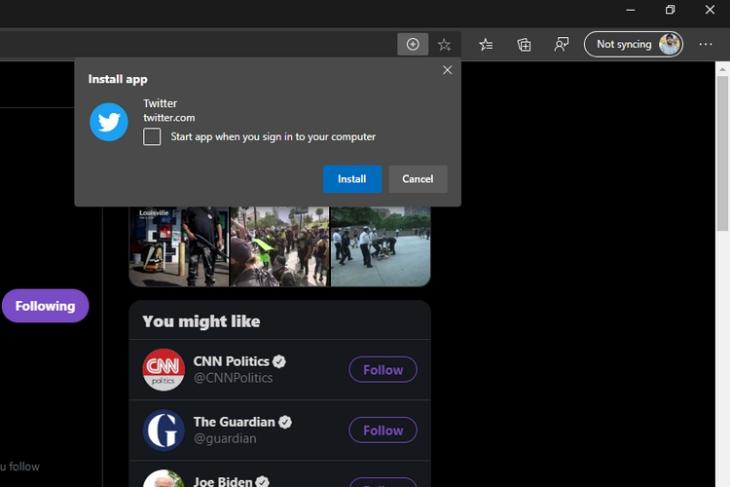Open the CNN Politics avatar
This screenshot has width=730, height=487.
[x=163, y=370]
